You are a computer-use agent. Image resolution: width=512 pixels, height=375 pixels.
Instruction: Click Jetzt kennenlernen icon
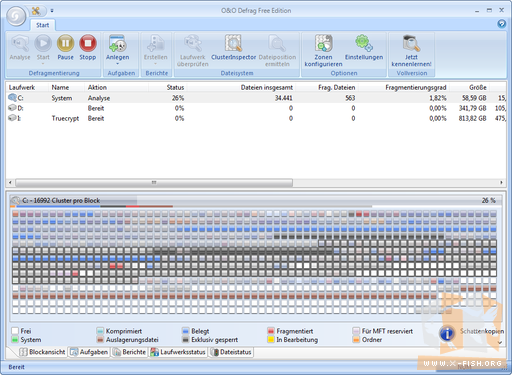click(411, 43)
